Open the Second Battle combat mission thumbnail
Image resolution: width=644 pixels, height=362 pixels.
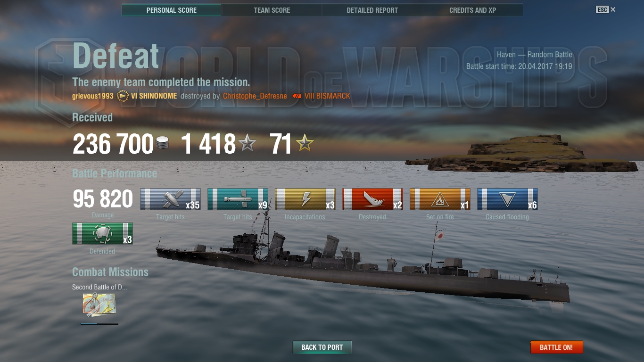click(99, 304)
